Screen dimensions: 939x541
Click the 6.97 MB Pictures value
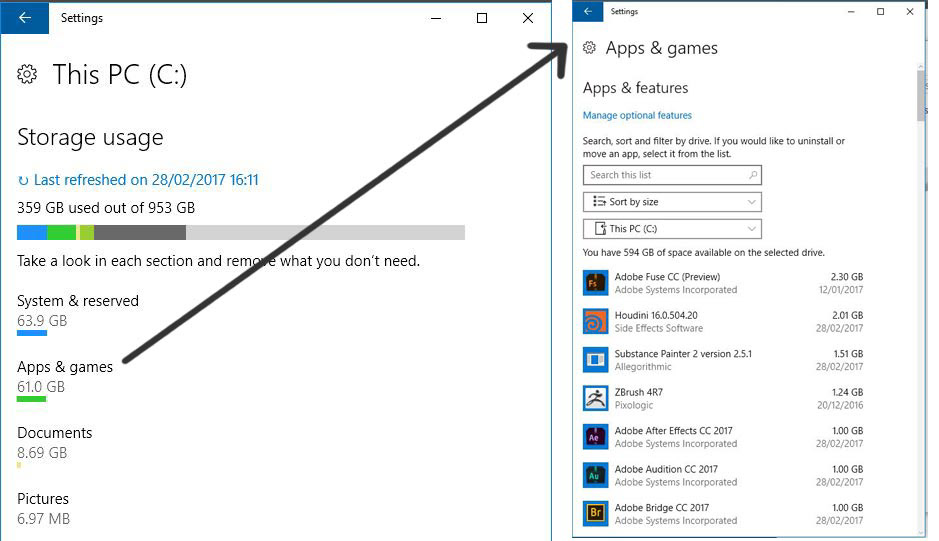[x=43, y=518]
